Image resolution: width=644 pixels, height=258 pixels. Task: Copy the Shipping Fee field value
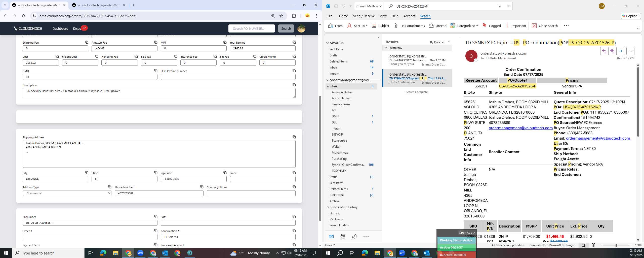[x=87, y=42]
